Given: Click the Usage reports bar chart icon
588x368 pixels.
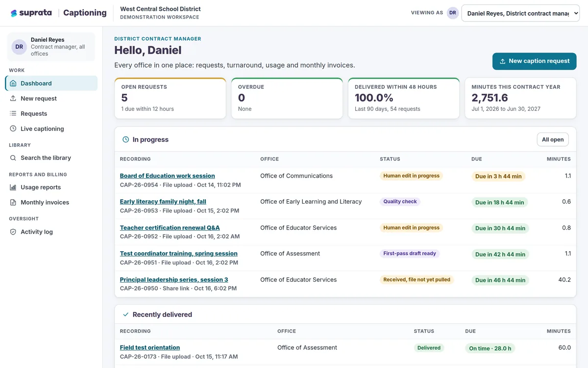Looking at the screenshot, I should pos(13,187).
